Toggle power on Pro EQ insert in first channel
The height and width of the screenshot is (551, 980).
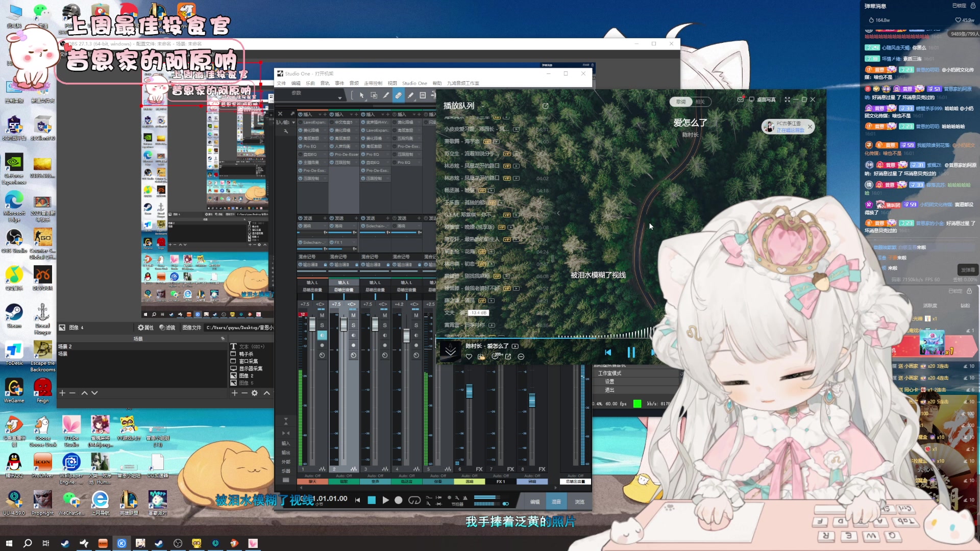pos(301,146)
